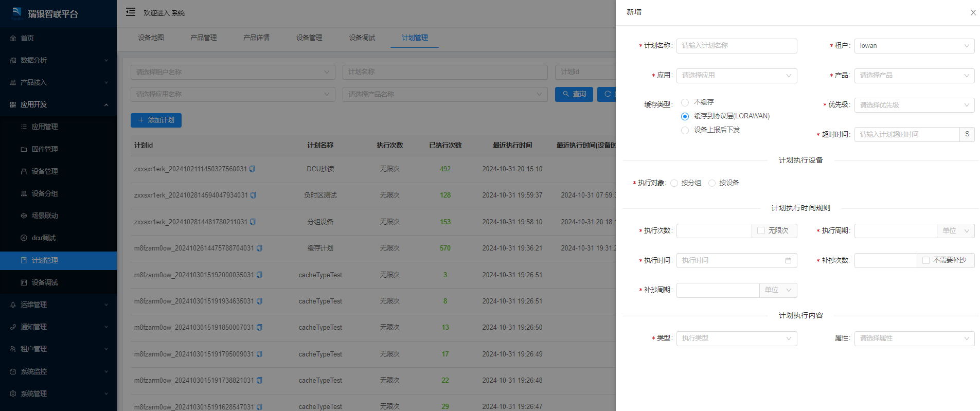Click the 设备分组 sidebar icon
The width and height of the screenshot is (980, 411).
click(x=24, y=193)
